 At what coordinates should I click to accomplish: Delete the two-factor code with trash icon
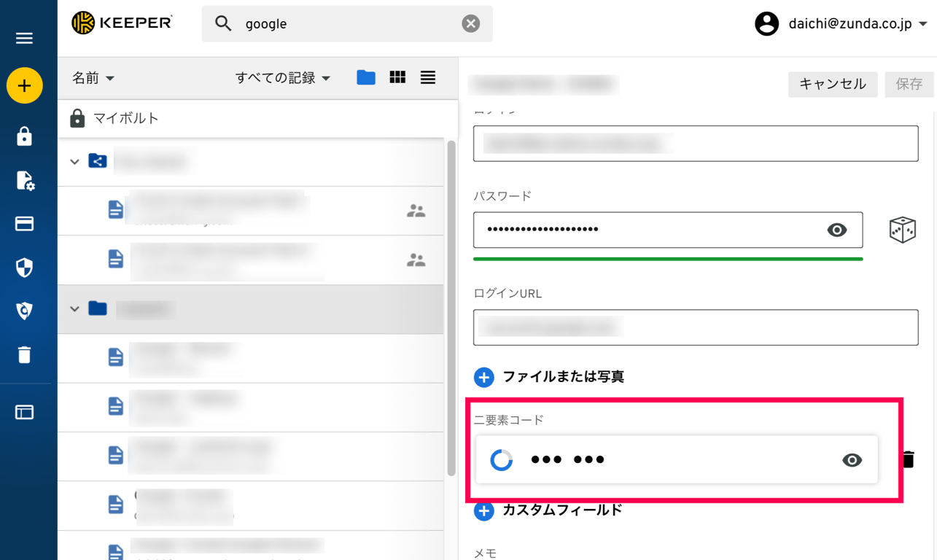(x=908, y=459)
